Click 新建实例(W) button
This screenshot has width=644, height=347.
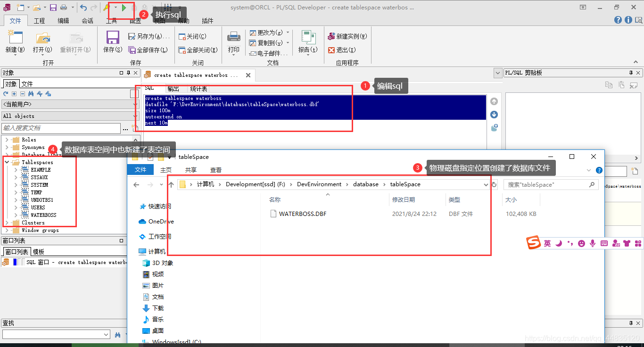tap(347, 36)
